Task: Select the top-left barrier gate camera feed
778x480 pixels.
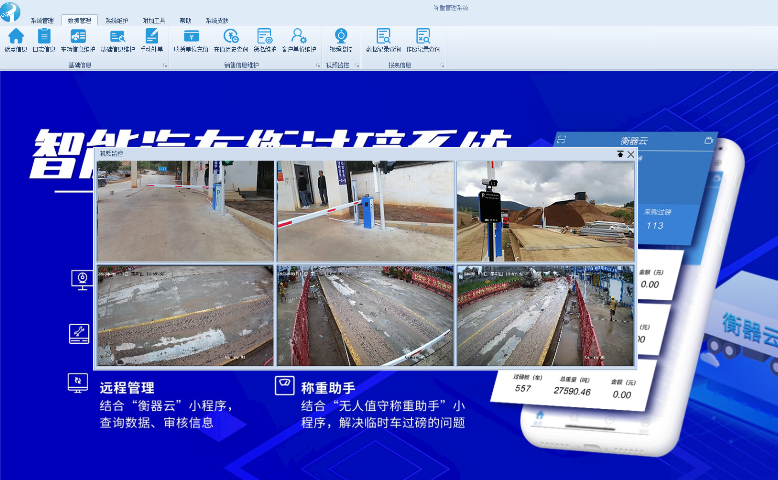Action: pyautogui.click(x=185, y=211)
